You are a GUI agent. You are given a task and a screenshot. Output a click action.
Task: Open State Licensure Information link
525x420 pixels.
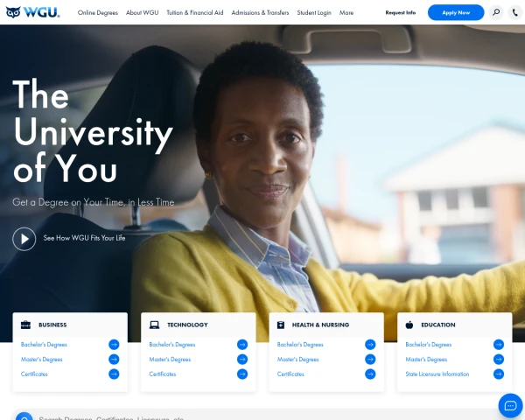pyautogui.click(x=437, y=374)
